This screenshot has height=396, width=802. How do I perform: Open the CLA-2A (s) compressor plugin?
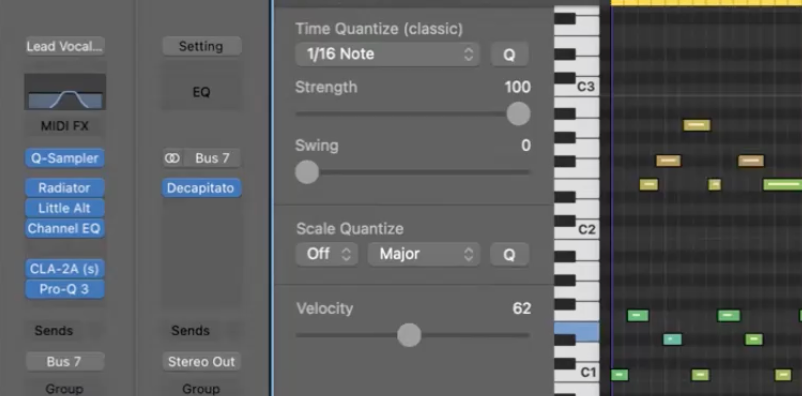click(x=65, y=269)
